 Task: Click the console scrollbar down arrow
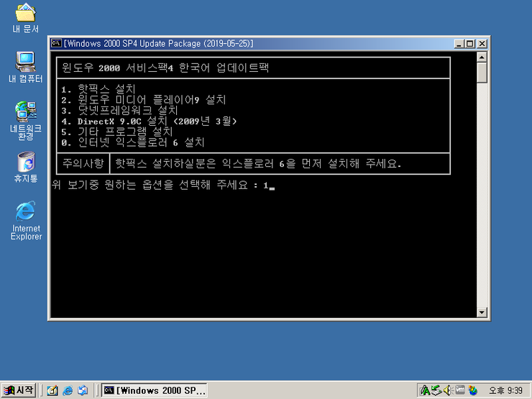(482, 312)
